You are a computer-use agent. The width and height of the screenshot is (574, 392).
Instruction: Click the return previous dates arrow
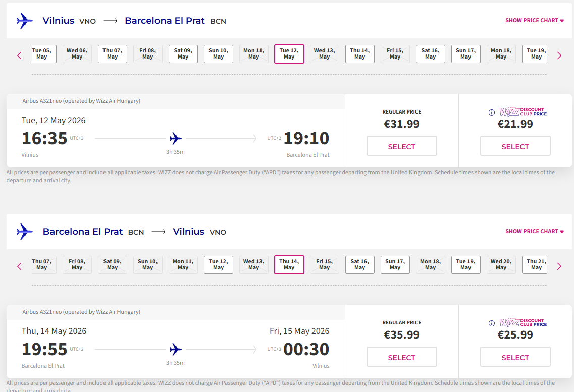coord(20,266)
